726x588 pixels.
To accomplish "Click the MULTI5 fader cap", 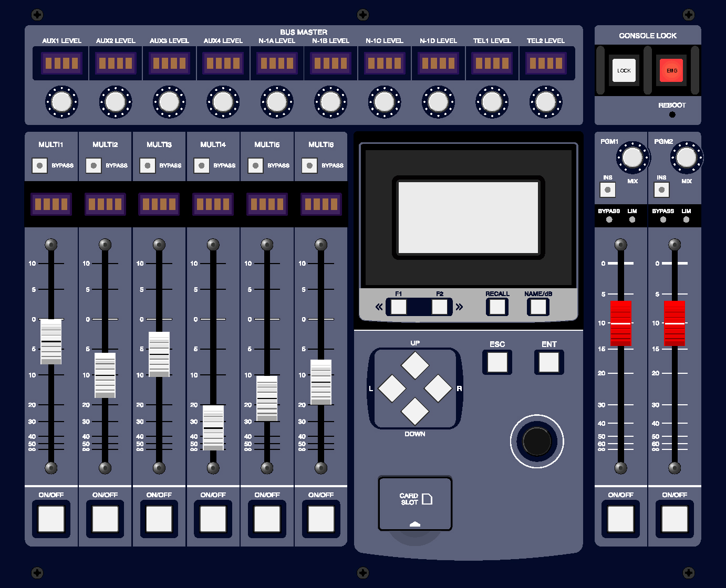I will [267, 398].
